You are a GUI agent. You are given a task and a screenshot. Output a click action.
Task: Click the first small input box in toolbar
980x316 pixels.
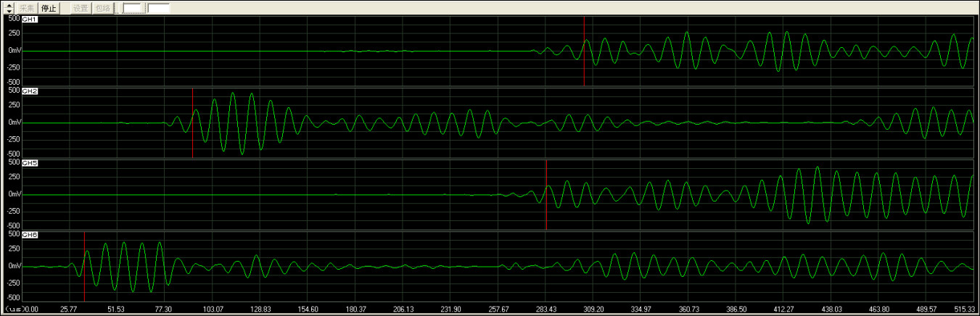point(133,8)
